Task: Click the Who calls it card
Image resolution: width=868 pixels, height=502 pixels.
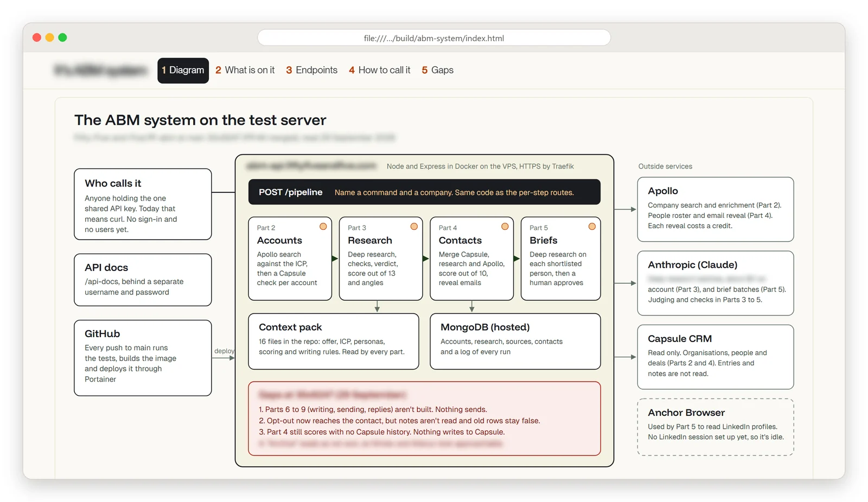Action: click(143, 204)
